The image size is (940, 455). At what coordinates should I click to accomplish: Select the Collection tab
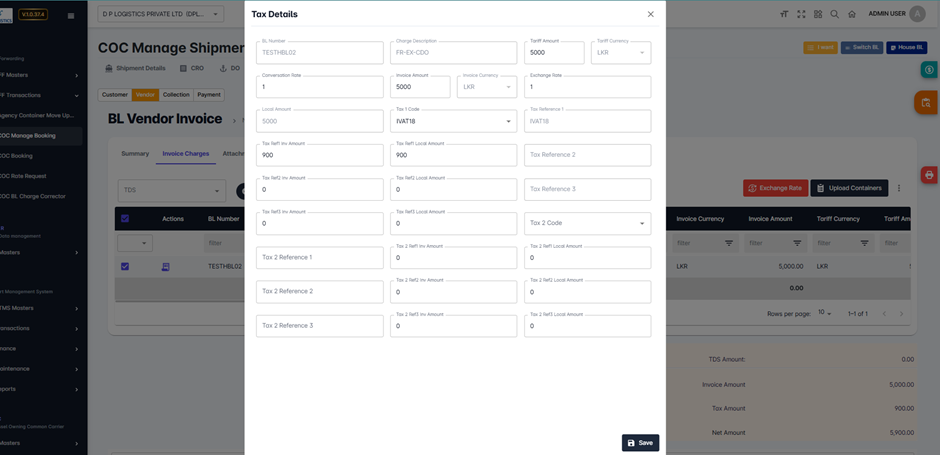pyautogui.click(x=176, y=95)
